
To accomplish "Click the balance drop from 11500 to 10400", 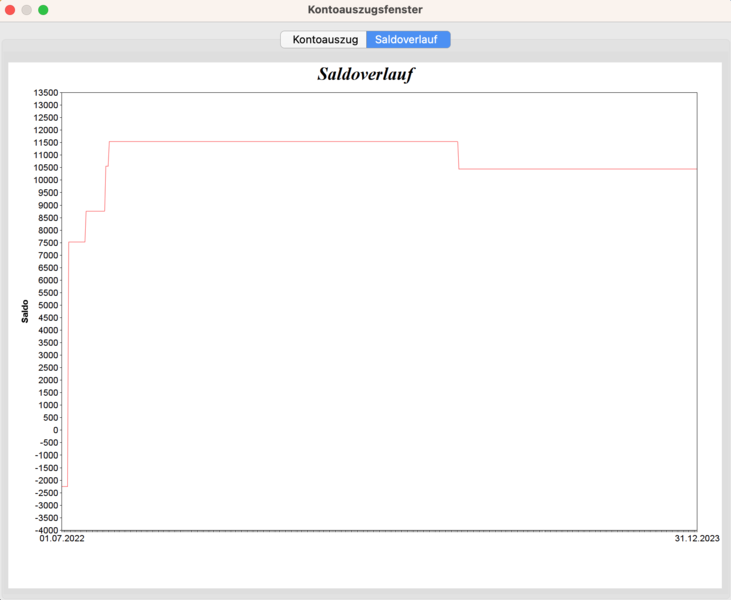I will tap(458, 155).
